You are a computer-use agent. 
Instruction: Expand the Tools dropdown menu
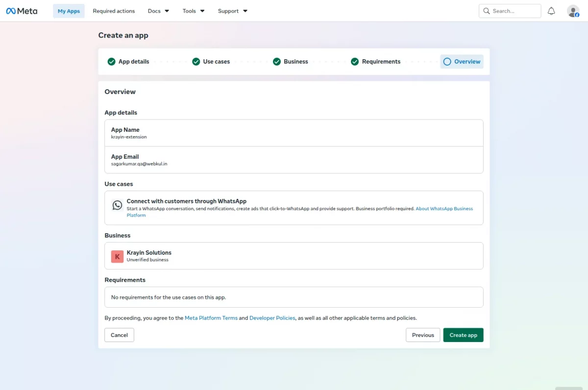pos(194,11)
